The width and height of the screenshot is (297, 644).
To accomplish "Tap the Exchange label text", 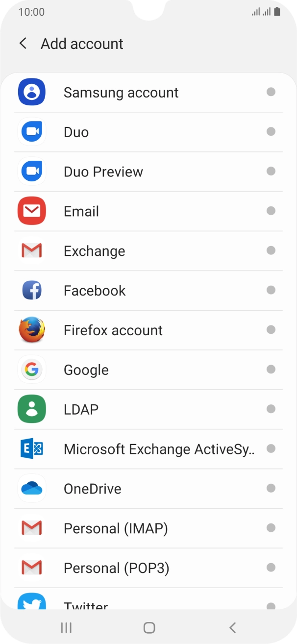I will point(94,251).
